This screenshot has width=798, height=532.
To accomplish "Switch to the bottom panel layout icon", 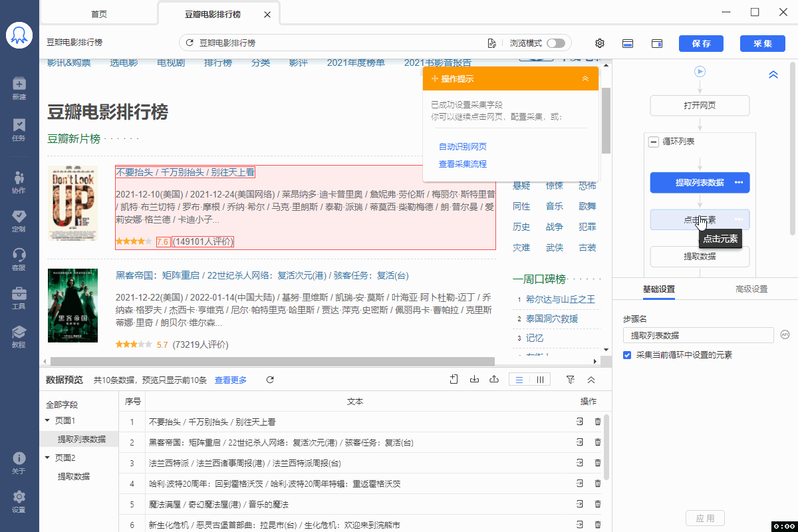I will pyautogui.click(x=628, y=43).
